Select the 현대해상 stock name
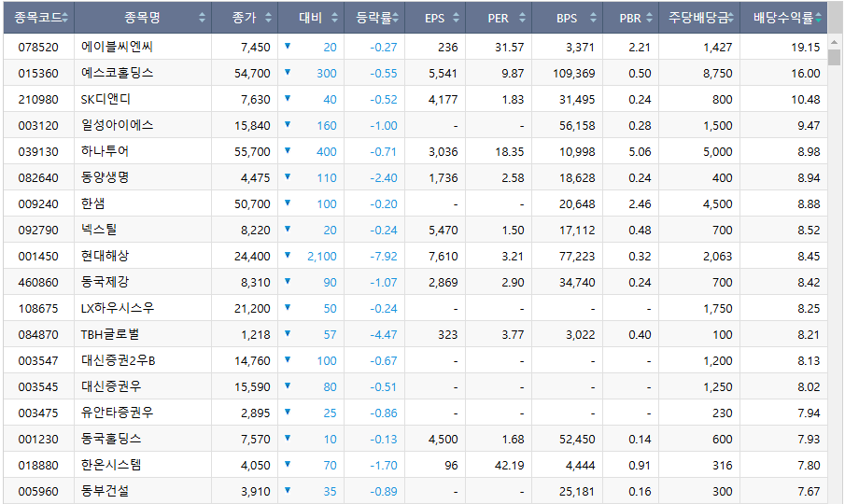Screen dimensions: 845x504 pyautogui.click(x=105, y=256)
